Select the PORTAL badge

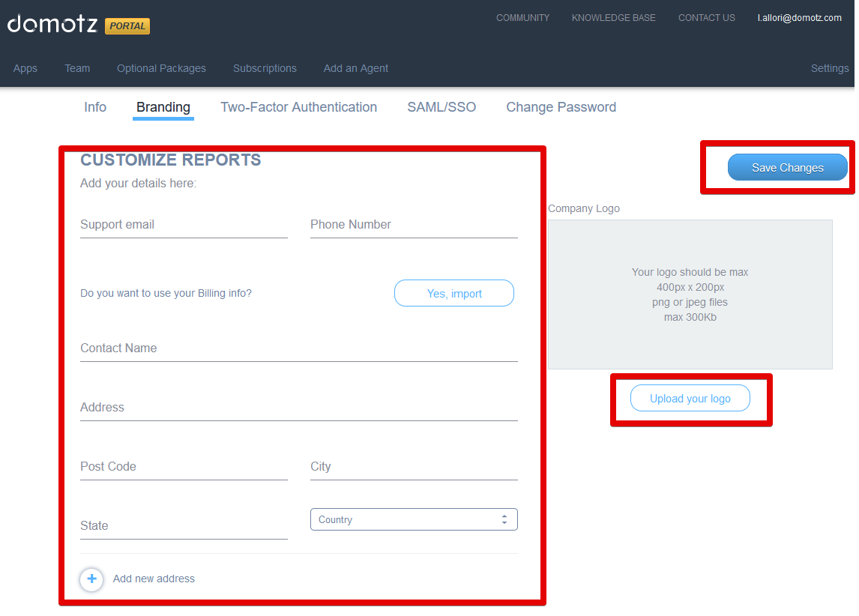(127, 25)
